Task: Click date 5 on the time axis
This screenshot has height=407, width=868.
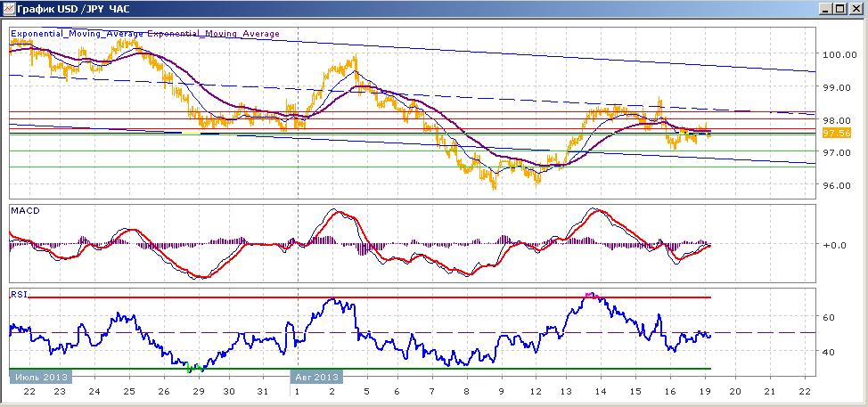Action: pyautogui.click(x=366, y=391)
